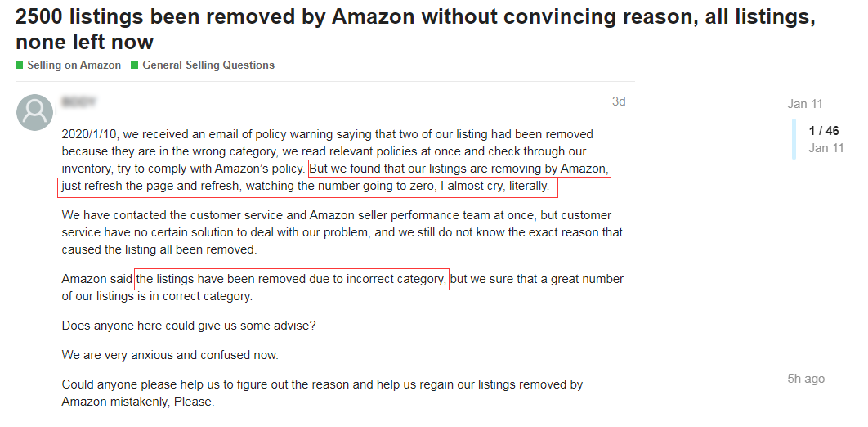
Task: Open the General Selling Questions category
Action: coord(208,65)
